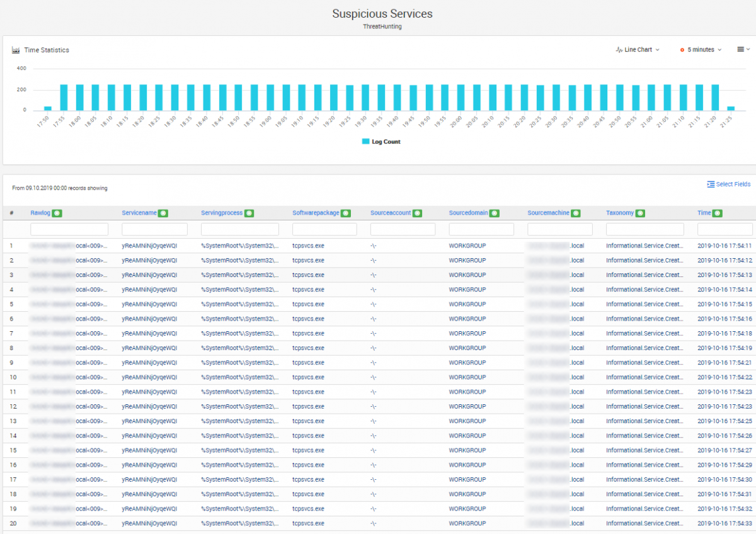The width and height of the screenshot is (756, 534).
Task: Select the green icon beside Rawlog header
Action: (57, 213)
